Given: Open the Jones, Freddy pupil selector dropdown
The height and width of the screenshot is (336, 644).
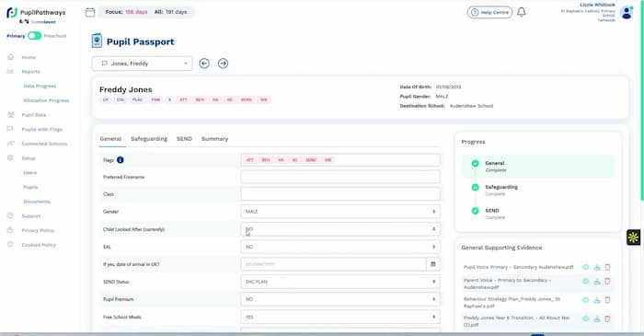Looking at the screenshot, I should (x=142, y=64).
